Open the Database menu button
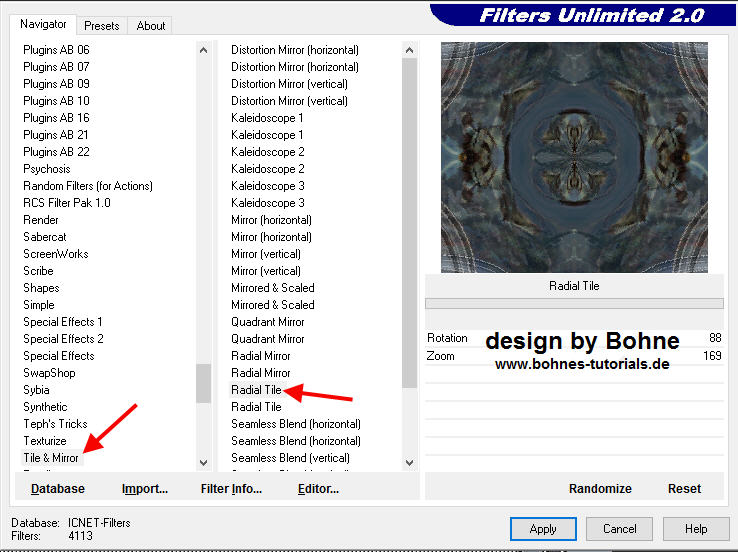Screen dimensions: 738x552 (x=58, y=489)
